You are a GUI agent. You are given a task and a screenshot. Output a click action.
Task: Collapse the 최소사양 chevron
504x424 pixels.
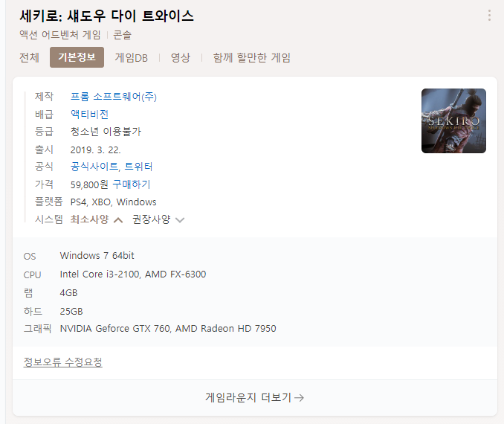tap(118, 220)
